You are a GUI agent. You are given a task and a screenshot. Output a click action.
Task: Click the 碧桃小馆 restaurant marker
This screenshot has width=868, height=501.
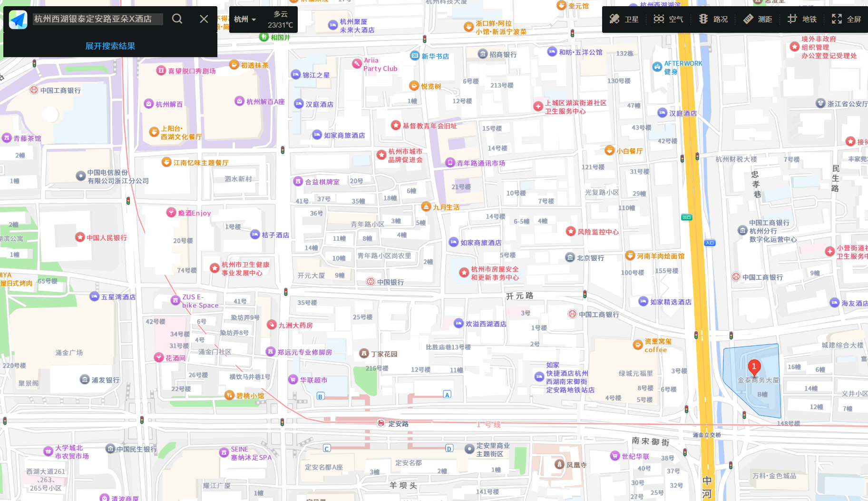230,395
